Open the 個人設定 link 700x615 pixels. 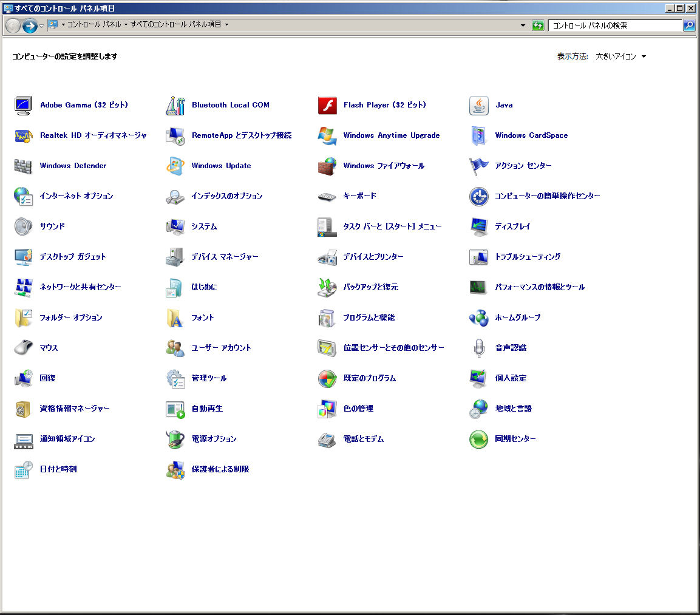pos(511,378)
